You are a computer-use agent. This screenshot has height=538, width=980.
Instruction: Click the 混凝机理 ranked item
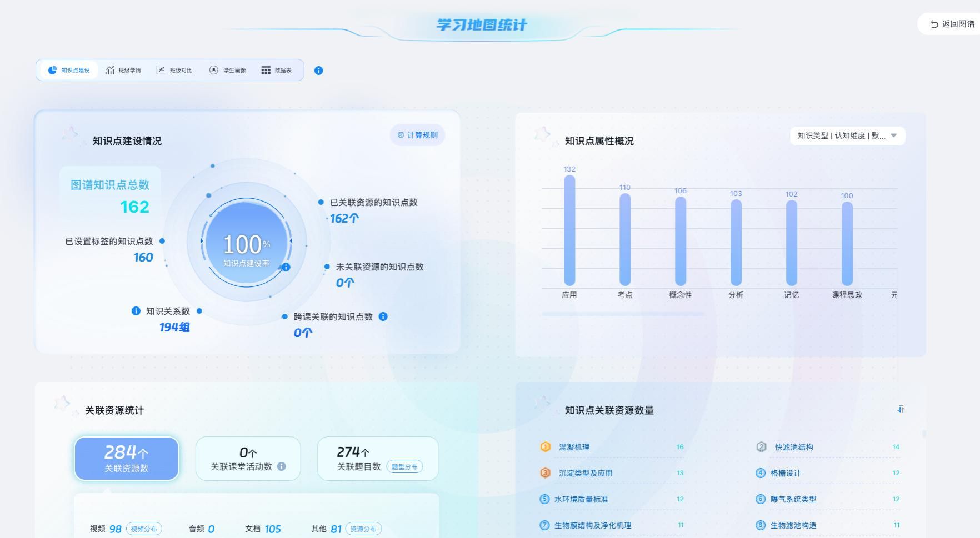(x=574, y=447)
